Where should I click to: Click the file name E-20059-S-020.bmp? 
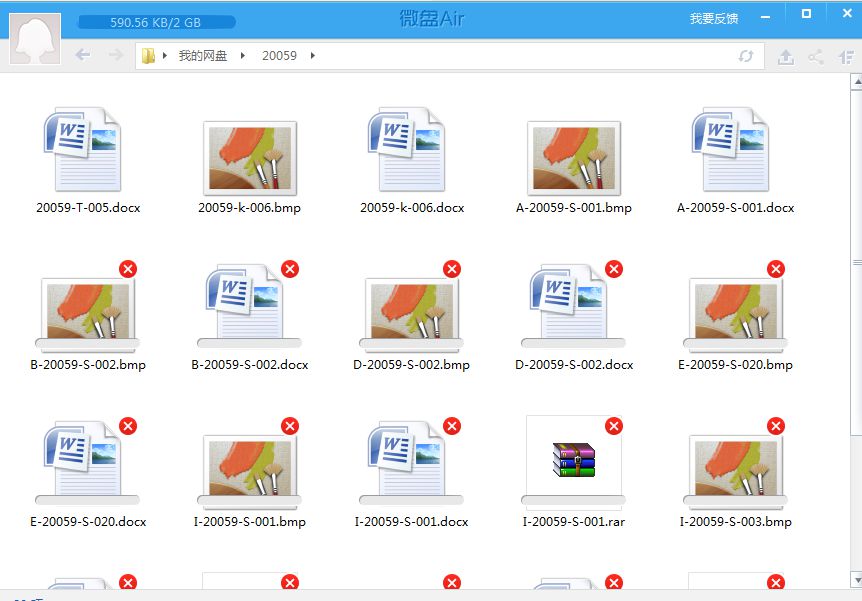736,365
